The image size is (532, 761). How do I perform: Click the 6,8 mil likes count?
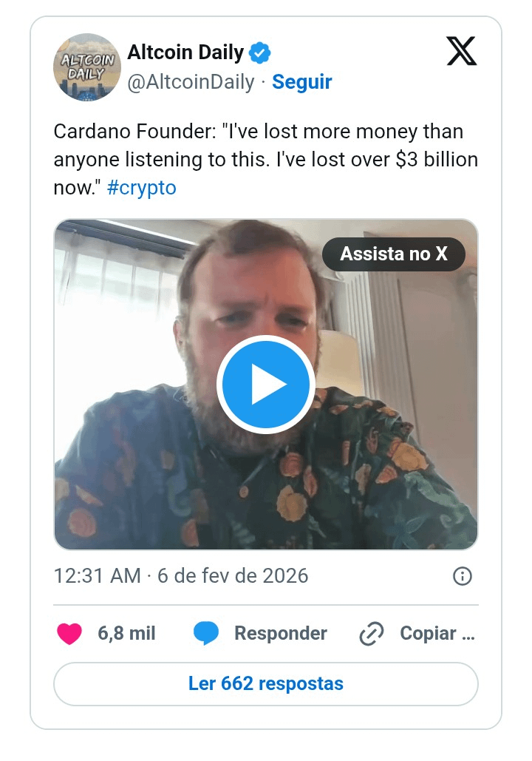click(126, 634)
